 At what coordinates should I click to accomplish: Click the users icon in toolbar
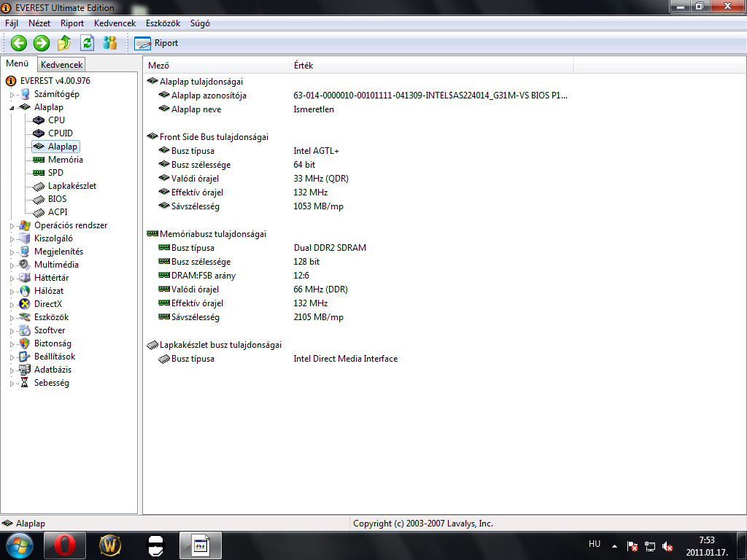pos(110,43)
